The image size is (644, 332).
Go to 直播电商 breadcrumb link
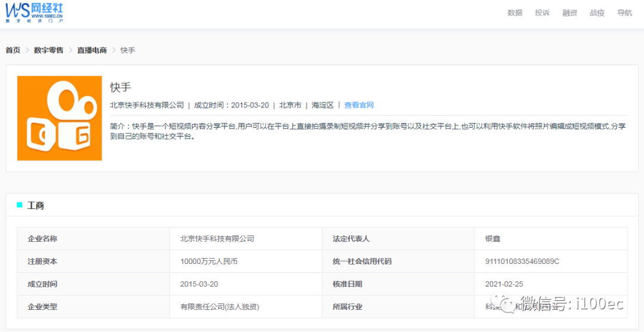(x=92, y=50)
